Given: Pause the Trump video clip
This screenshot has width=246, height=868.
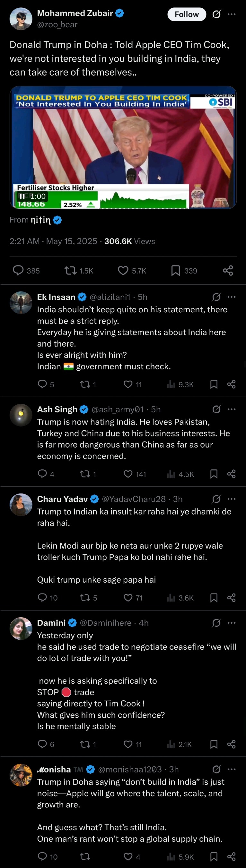Looking at the screenshot, I should tap(22, 196).
